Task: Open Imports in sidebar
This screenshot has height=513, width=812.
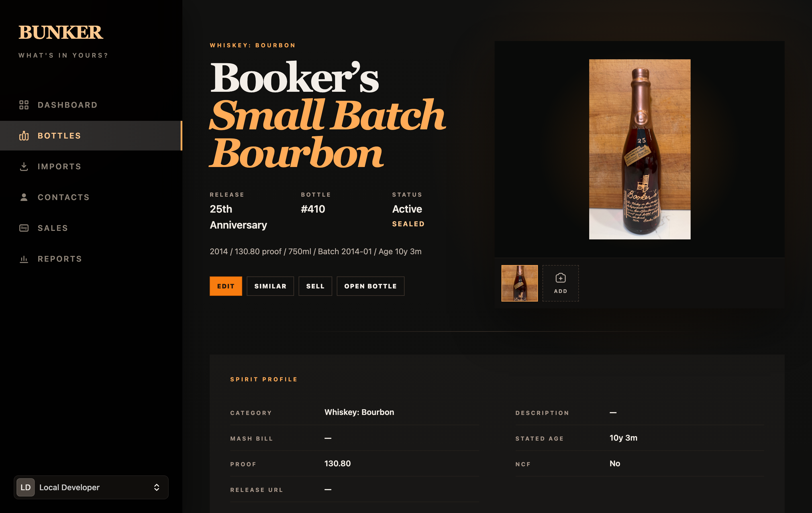Action: (x=91, y=167)
